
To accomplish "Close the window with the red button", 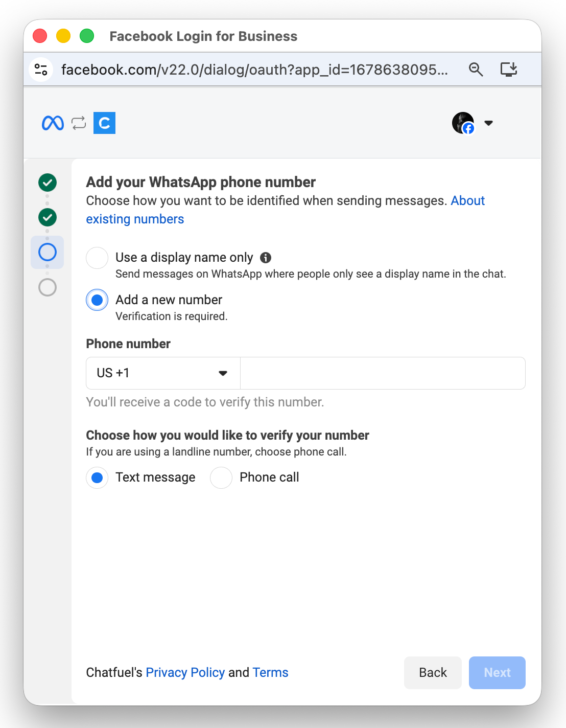I will [x=40, y=36].
